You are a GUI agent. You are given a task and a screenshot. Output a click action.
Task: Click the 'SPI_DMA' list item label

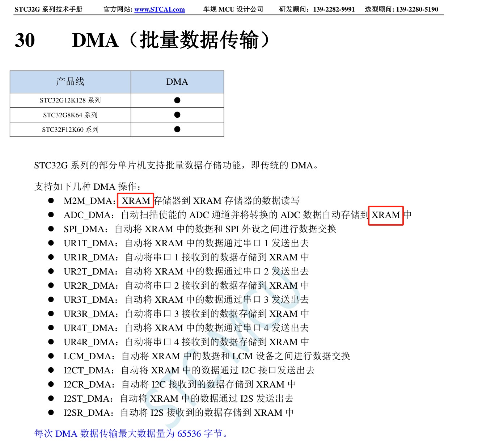[x=84, y=229]
